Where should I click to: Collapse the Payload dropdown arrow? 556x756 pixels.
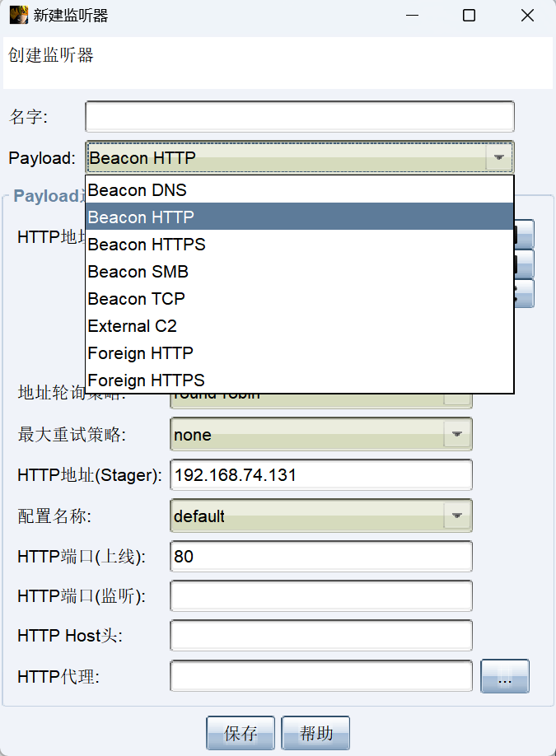coord(498,158)
